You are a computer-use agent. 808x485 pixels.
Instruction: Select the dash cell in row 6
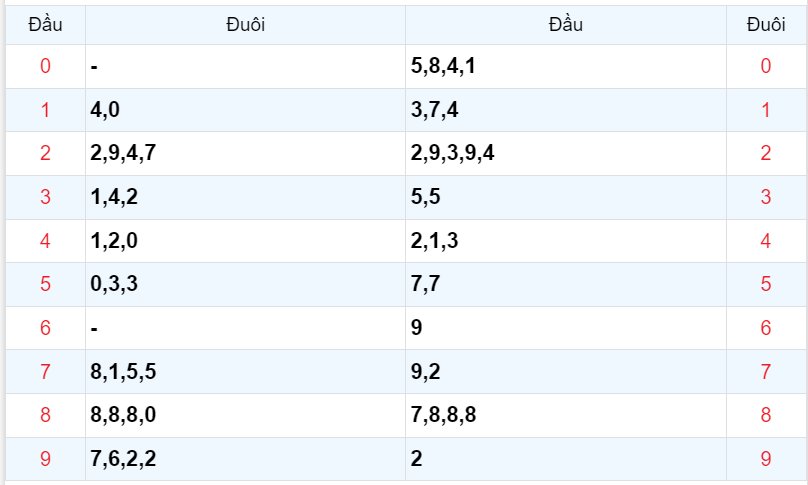coord(93,328)
